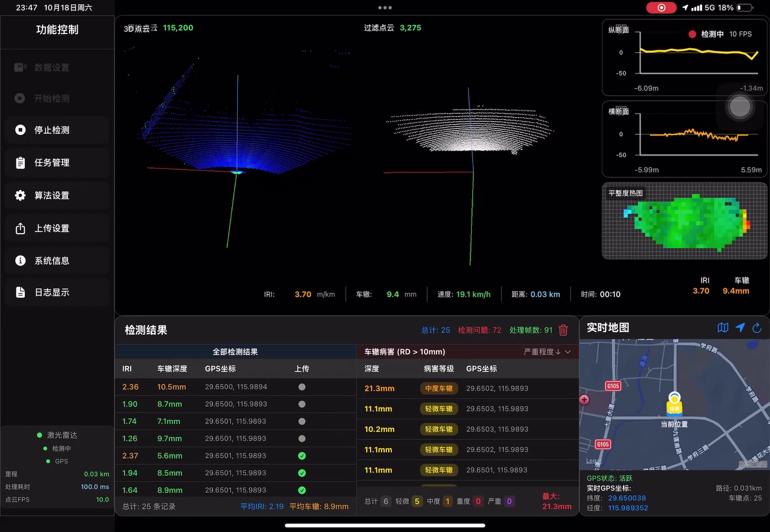Click the 过滤点云 count 3,275
This screenshot has height=532, width=770.
(410, 28)
